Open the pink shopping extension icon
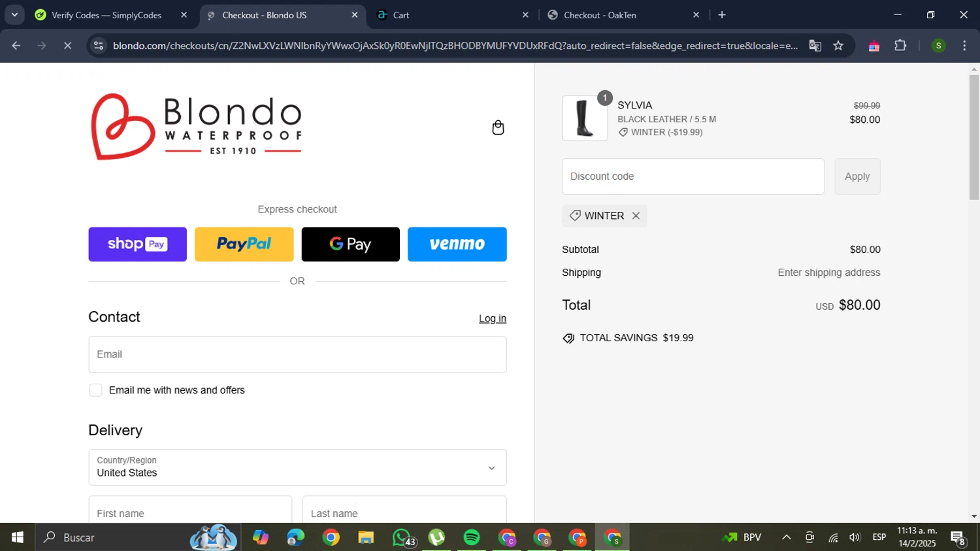Image resolution: width=980 pixels, height=551 pixels. 874,46
